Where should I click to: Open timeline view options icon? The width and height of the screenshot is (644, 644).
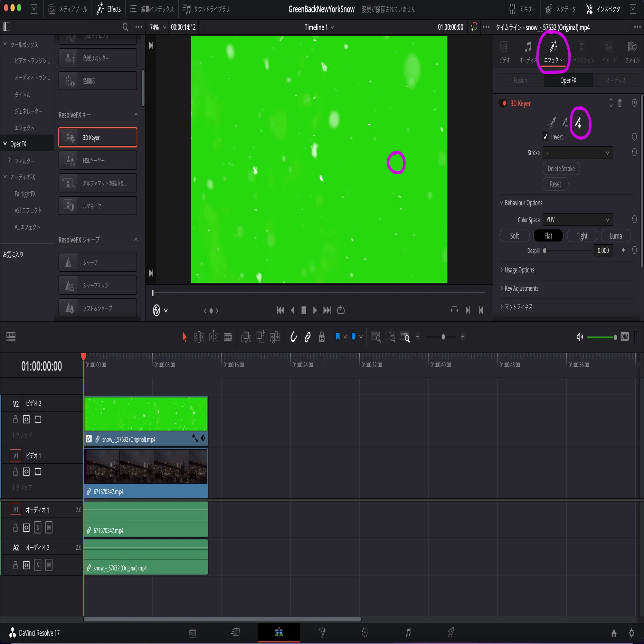click(x=11, y=337)
